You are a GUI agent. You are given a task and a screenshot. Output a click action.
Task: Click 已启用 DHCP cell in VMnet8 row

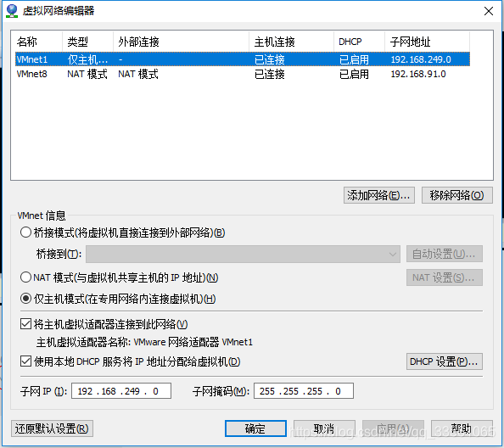click(354, 74)
